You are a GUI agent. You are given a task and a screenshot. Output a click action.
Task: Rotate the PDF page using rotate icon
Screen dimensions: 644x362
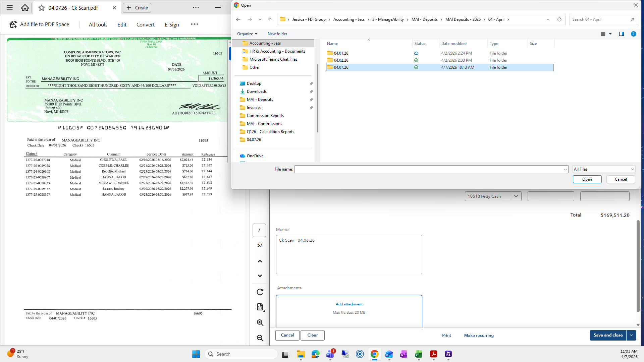pos(260,292)
